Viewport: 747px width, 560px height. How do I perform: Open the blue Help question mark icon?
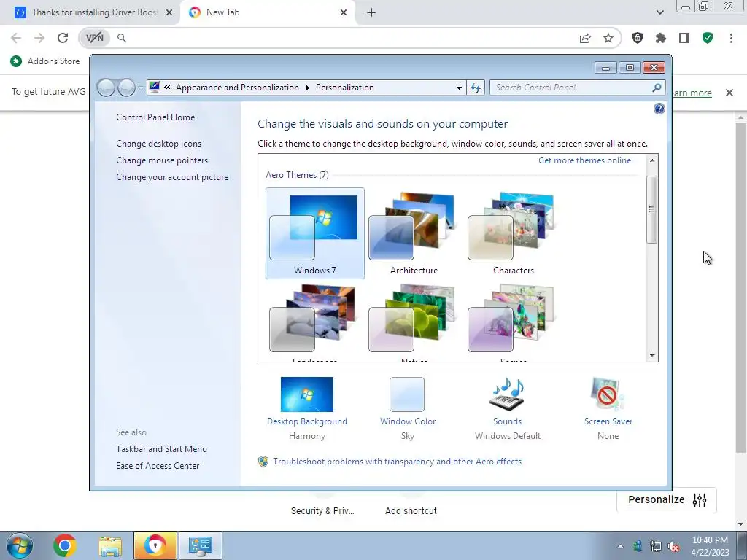pos(659,109)
